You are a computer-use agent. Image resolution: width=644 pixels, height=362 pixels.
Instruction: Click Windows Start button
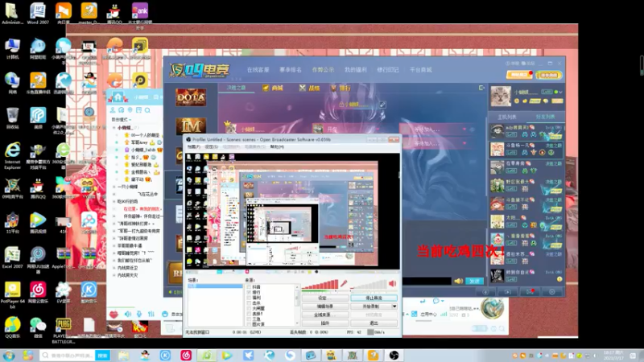click(x=9, y=355)
